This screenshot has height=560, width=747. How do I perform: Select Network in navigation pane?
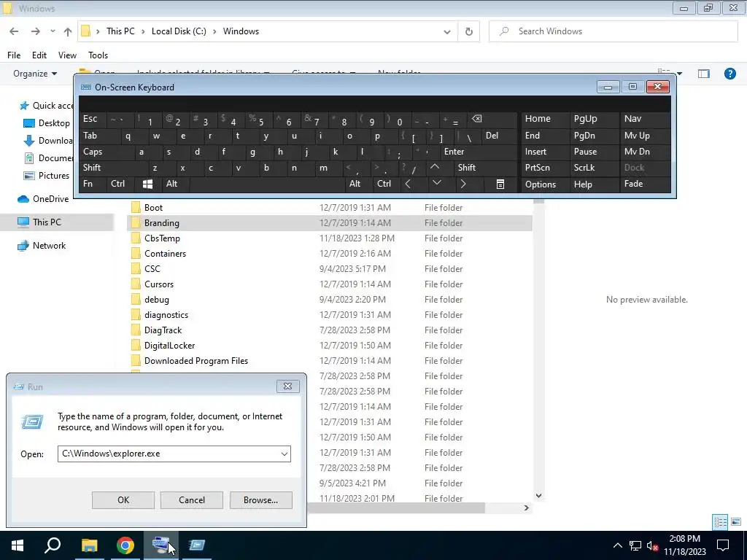(x=49, y=246)
